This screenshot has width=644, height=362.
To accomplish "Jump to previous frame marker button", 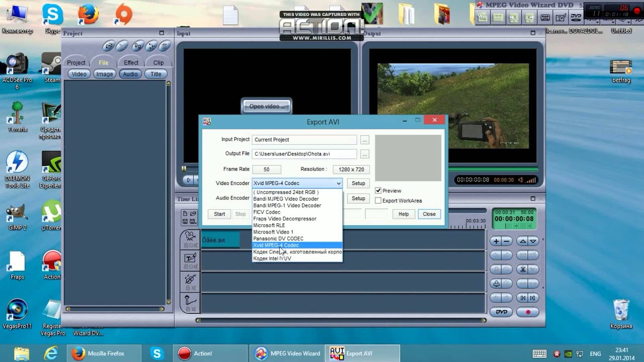I will pyautogui.click(x=523, y=298).
